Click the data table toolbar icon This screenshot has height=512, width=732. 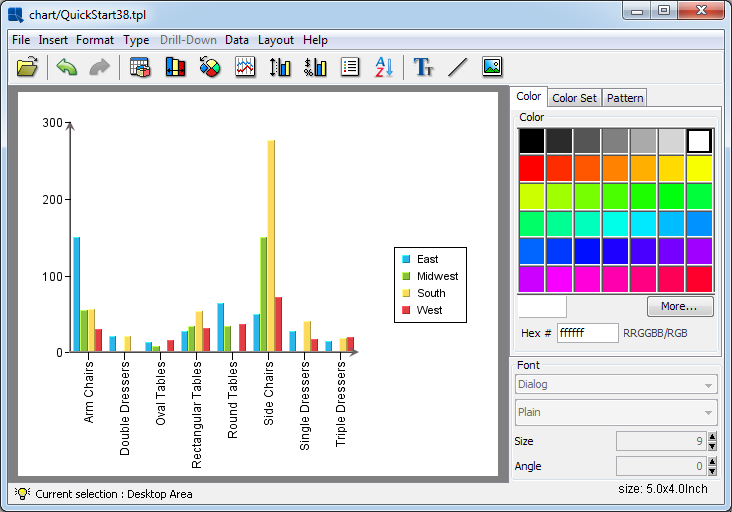pyautogui.click(x=140, y=67)
